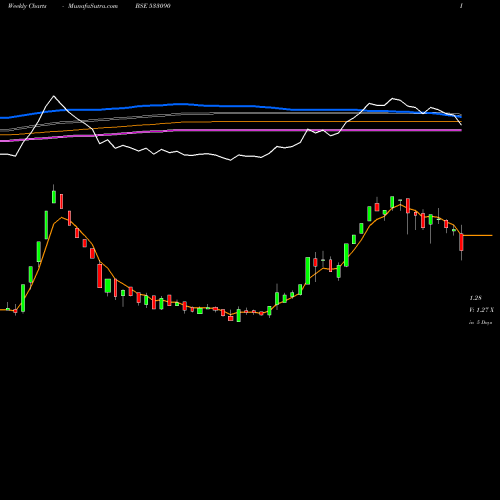Click the tallest green candle at first peak
The width and height of the screenshot is (500, 500).
click(x=46, y=225)
